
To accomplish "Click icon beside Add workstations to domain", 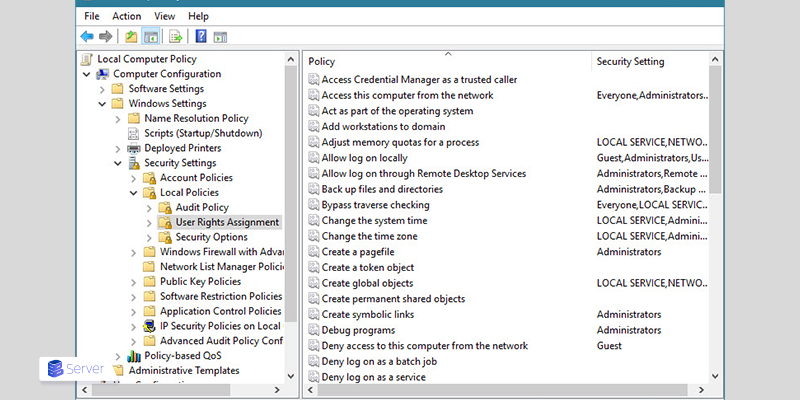I will [x=313, y=127].
